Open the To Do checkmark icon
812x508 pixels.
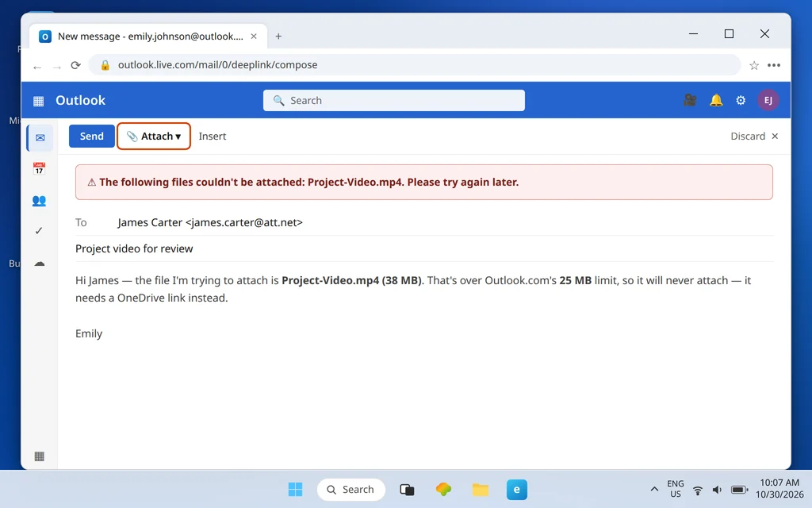click(x=39, y=231)
